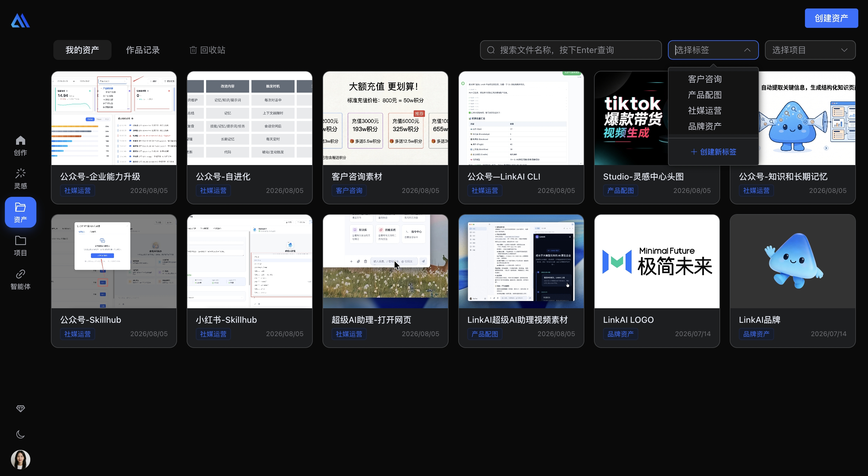
Task: Open 公众号-企业能力升级 thumbnail
Action: [x=114, y=118]
